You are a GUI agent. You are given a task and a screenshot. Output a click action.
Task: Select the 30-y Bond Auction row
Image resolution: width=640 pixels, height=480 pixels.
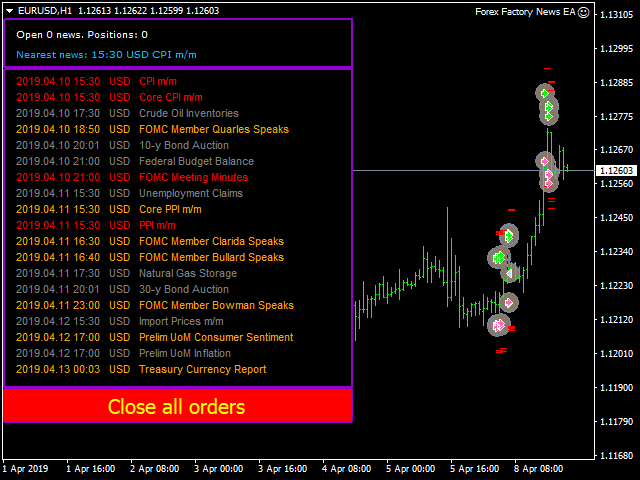click(122, 289)
